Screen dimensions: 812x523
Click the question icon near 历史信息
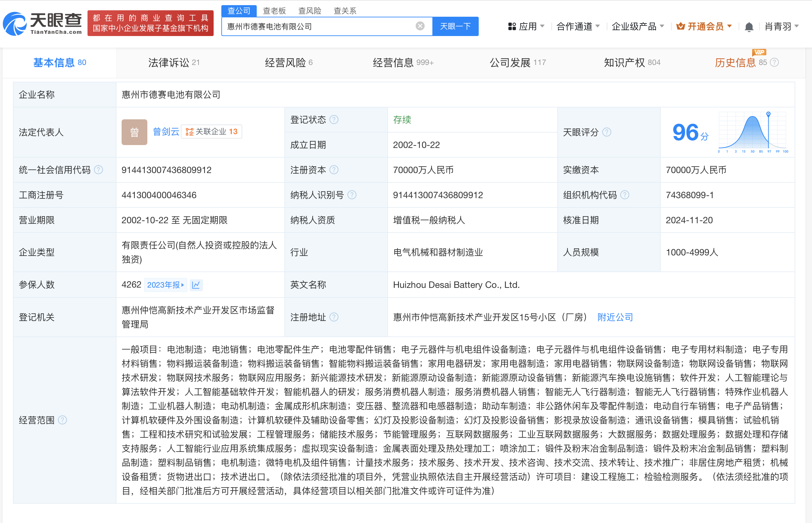774,62
